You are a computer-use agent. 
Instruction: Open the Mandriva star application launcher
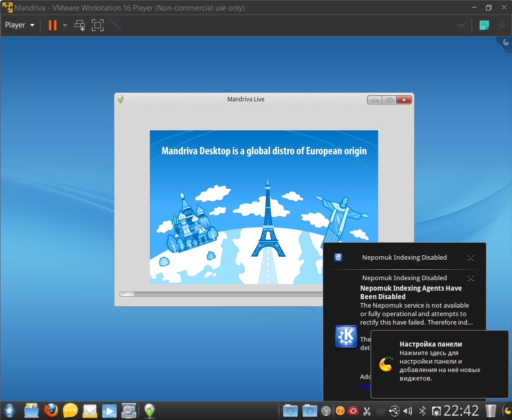click(x=9, y=411)
